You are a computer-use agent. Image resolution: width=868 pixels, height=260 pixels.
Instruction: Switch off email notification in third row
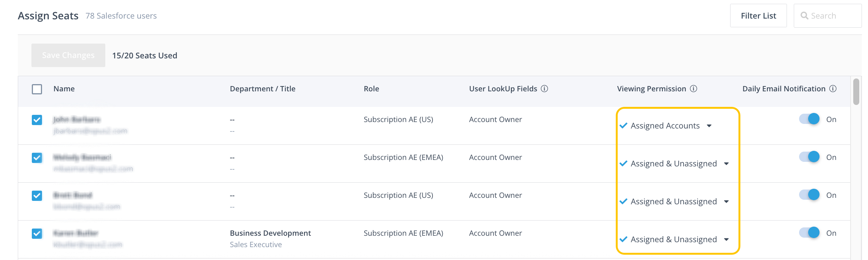pos(809,195)
